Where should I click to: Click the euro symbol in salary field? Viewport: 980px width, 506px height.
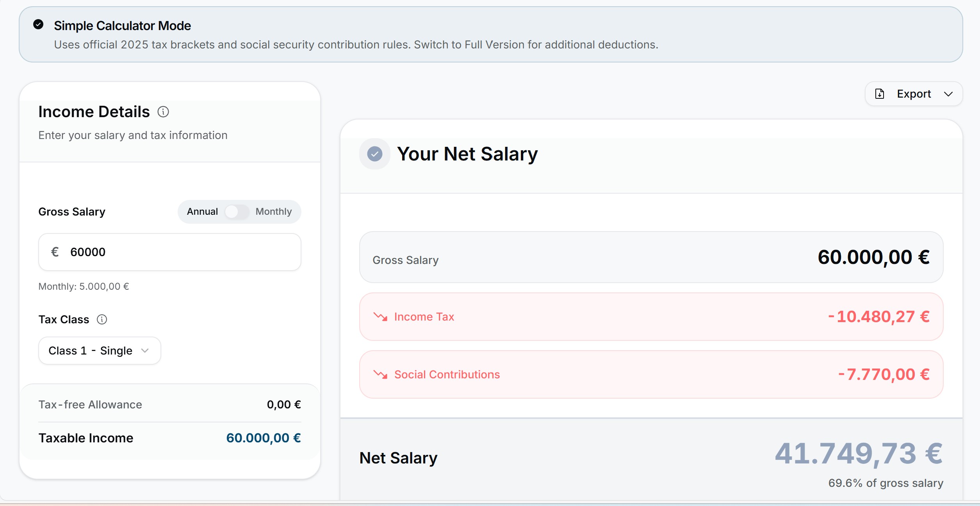click(x=55, y=252)
